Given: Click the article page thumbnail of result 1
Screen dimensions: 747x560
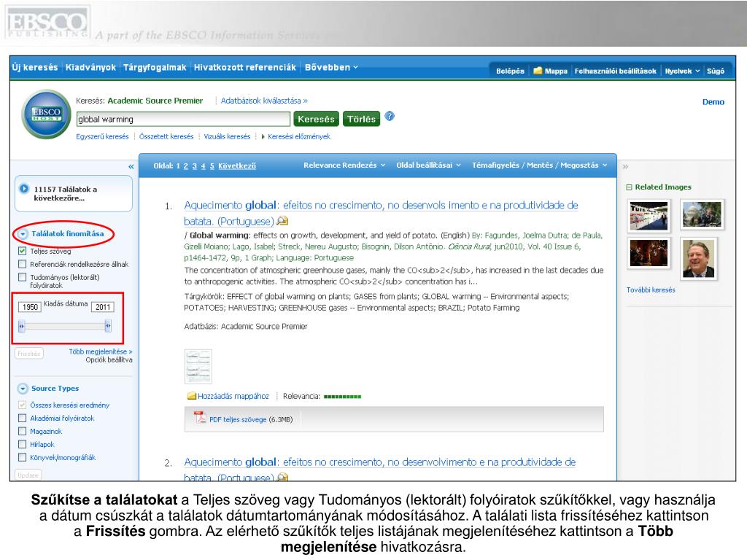Looking at the screenshot, I should [x=198, y=366].
